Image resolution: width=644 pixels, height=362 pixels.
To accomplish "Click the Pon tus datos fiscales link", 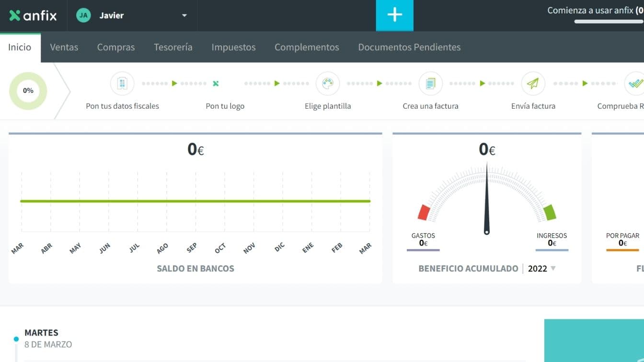I will 122,106.
